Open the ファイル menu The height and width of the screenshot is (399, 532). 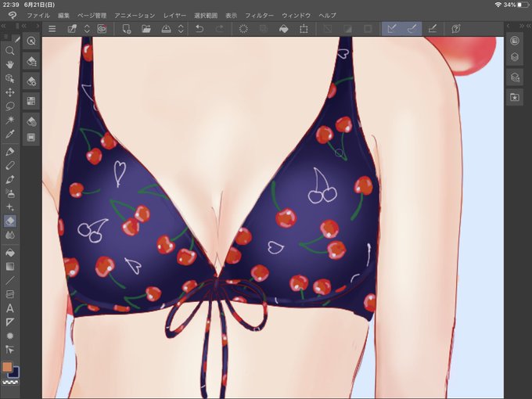tap(38, 16)
